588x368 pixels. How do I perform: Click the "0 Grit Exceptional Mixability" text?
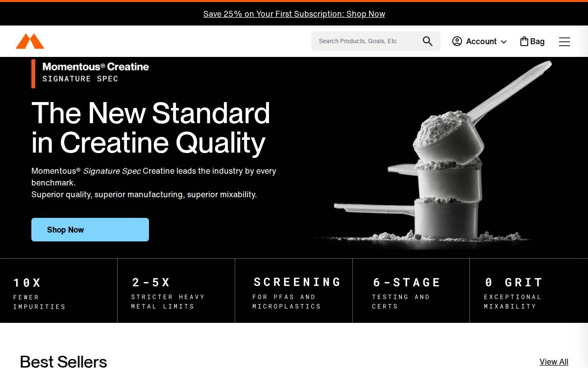pos(513,293)
